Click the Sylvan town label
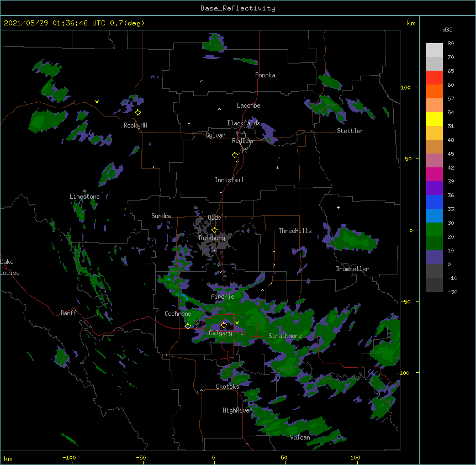The width and height of the screenshot is (476, 465). pos(215,135)
